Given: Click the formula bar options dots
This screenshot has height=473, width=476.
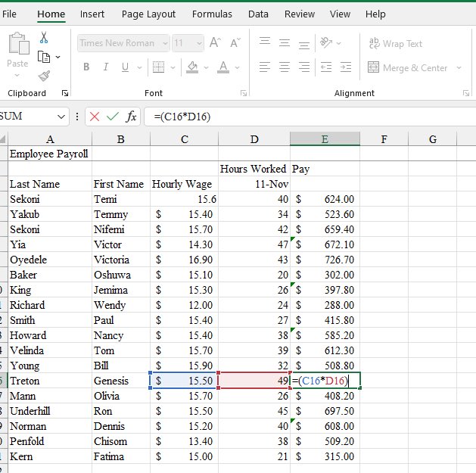Looking at the screenshot, I should 77,117.
